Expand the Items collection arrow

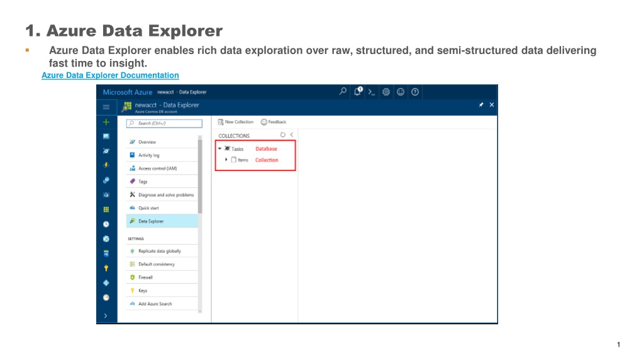(226, 160)
